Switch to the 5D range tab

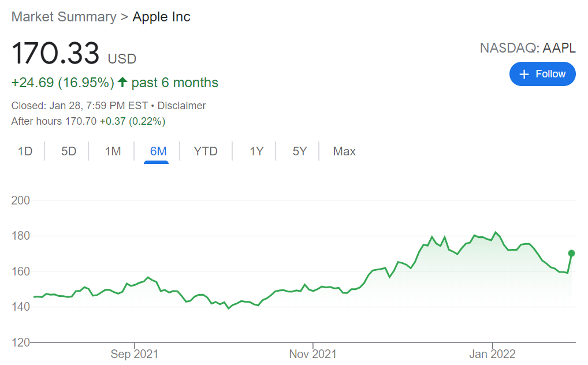tap(69, 151)
